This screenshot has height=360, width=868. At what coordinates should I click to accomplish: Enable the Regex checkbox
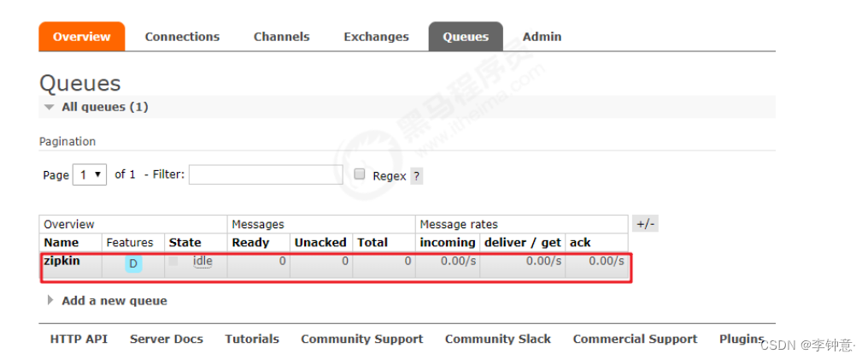pyautogui.click(x=360, y=174)
